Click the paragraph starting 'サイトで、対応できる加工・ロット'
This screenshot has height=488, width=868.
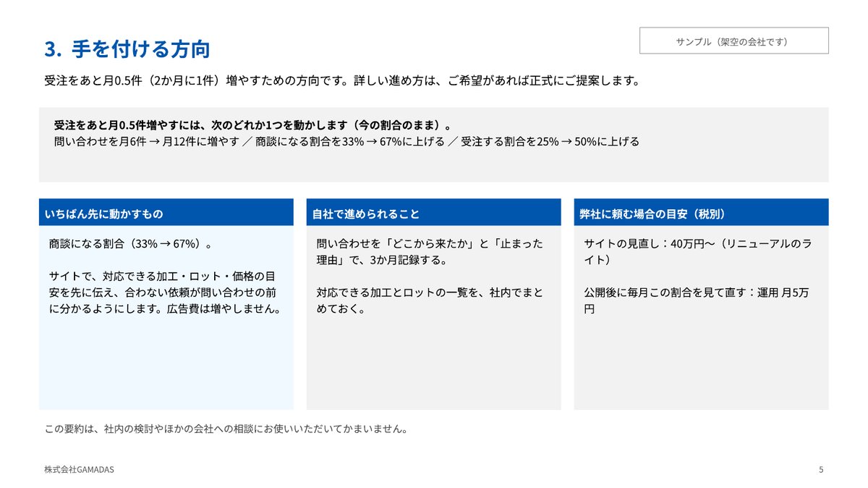point(164,293)
